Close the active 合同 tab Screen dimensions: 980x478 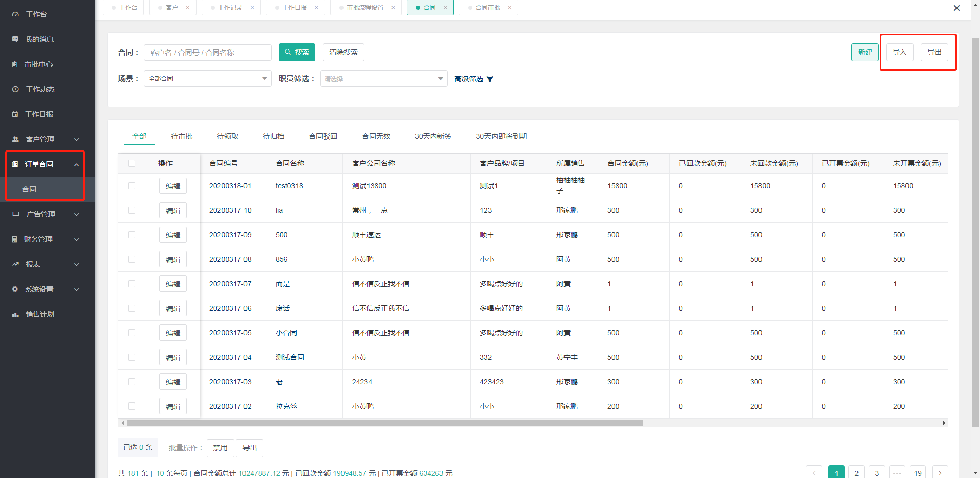[445, 8]
